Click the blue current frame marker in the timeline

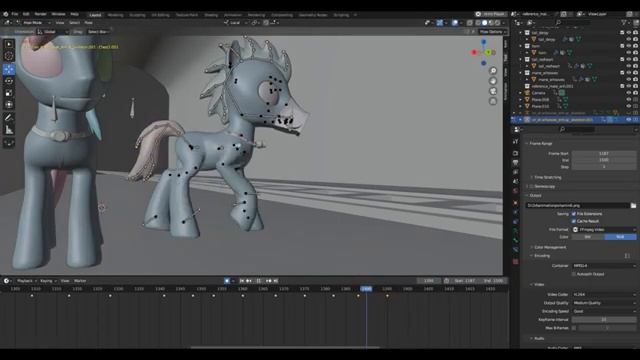pos(366,289)
